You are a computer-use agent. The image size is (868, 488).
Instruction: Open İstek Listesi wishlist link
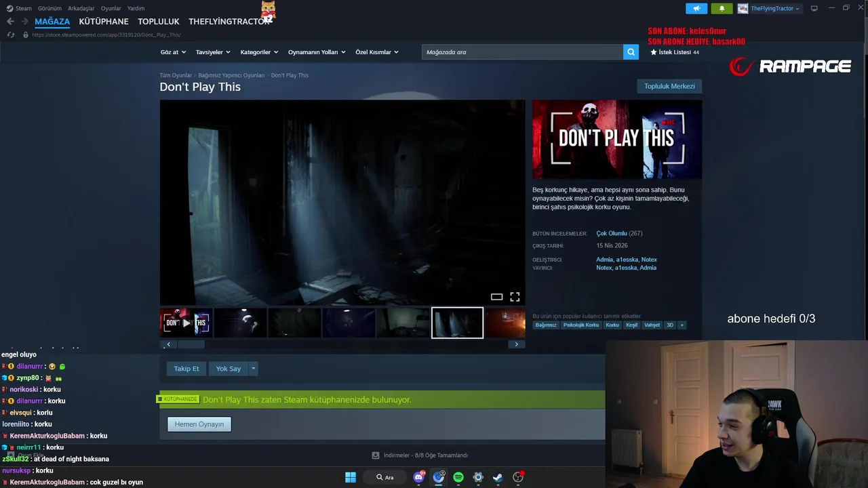click(675, 52)
